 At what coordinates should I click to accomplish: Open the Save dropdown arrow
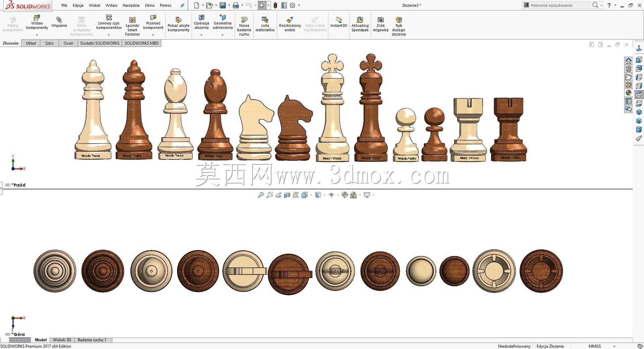click(229, 5)
